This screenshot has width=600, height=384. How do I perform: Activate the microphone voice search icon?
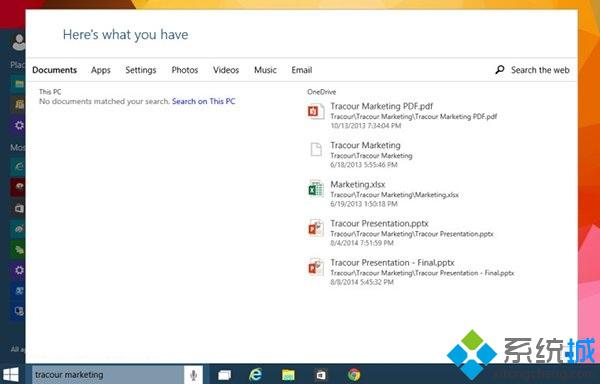[x=194, y=375]
